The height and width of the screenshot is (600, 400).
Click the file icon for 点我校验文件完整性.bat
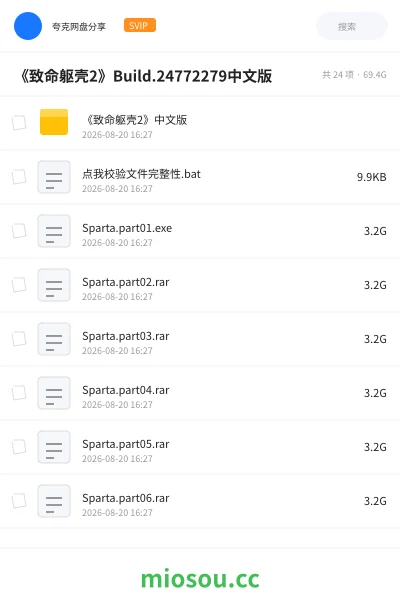54,177
